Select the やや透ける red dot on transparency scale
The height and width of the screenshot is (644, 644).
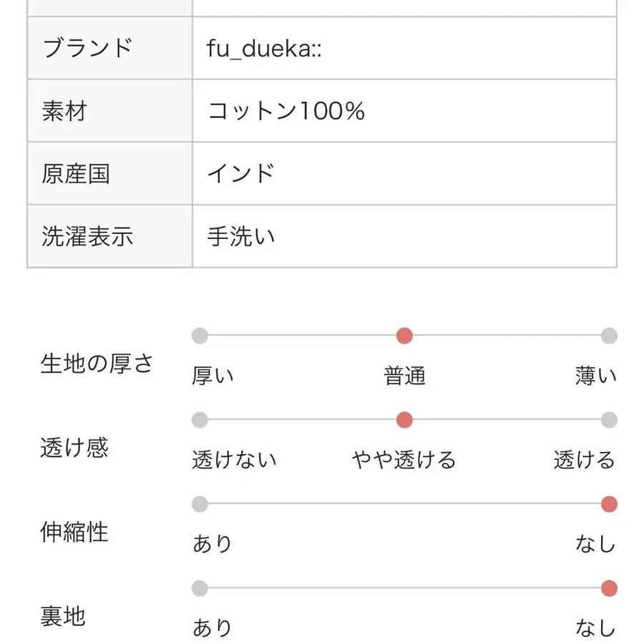click(x=404, y=420)
